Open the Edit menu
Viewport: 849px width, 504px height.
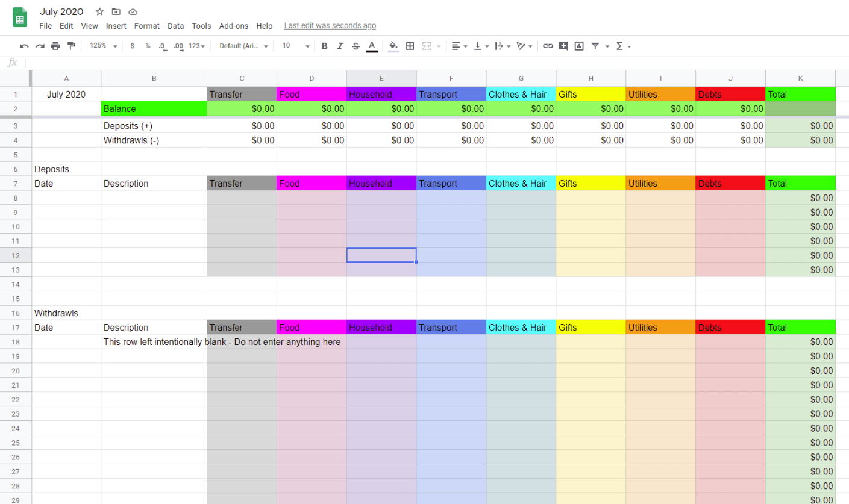[x=66, y=26]
